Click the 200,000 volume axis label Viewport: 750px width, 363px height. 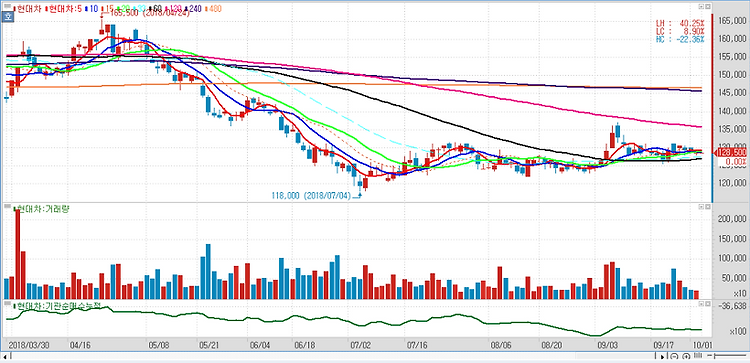pyautogui.click(x=731, y=219)
